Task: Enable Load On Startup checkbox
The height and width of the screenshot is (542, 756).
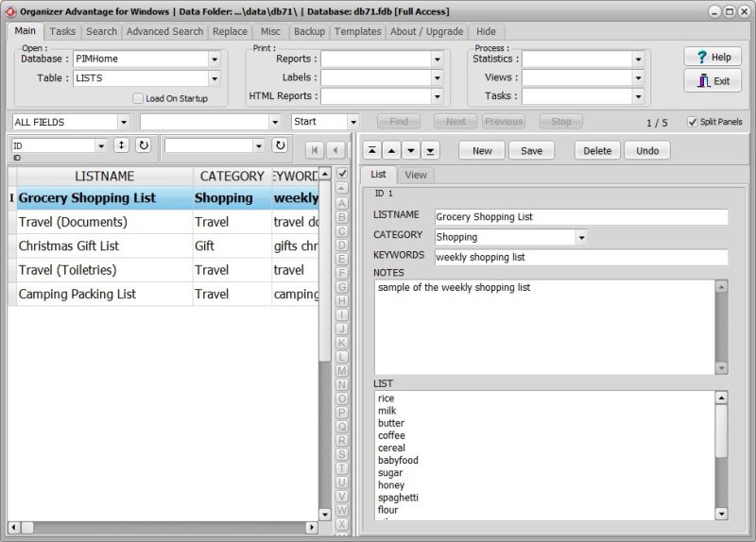Action: pos(138,98)
